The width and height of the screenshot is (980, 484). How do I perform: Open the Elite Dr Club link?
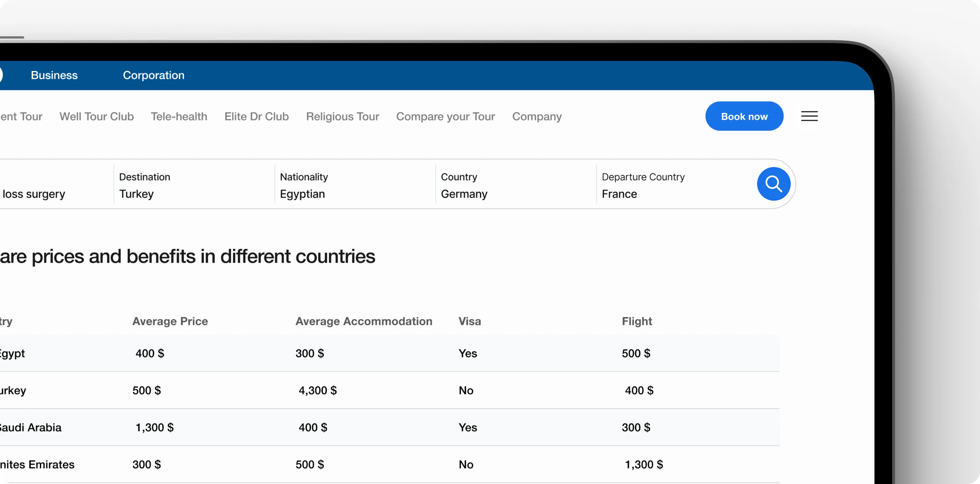256,117
